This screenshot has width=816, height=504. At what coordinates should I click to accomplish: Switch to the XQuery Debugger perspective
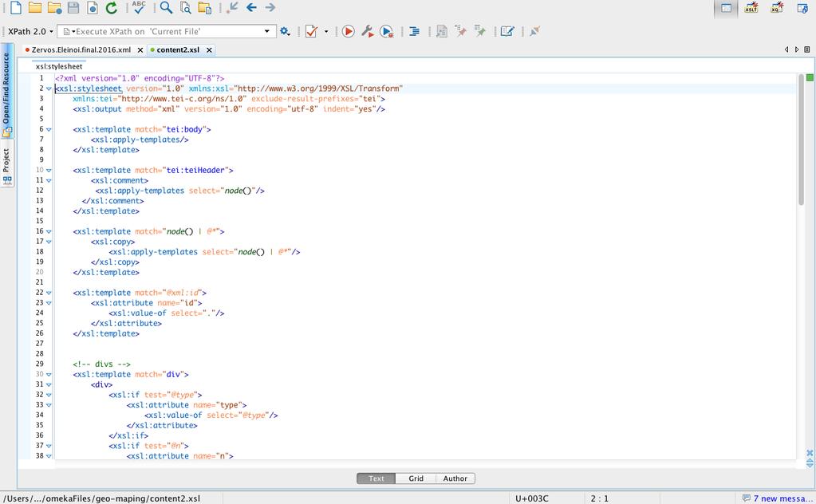point(776,7)
